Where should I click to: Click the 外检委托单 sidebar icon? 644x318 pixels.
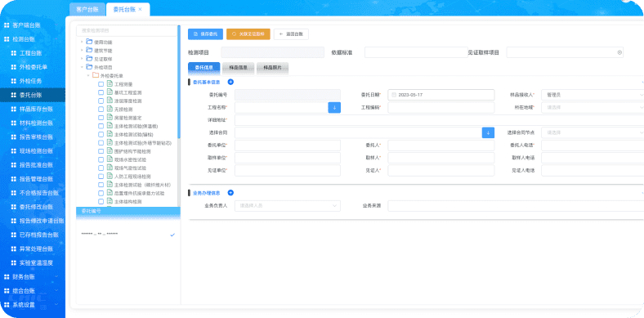[x=13, y=67]
